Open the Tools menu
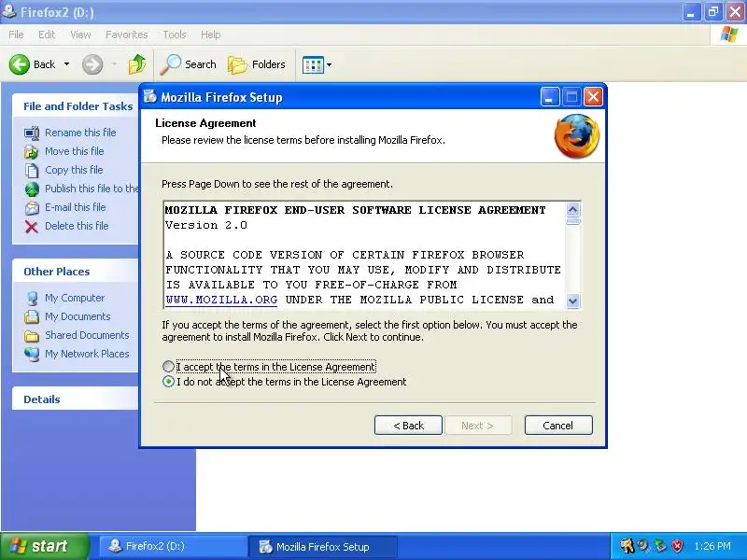 coord(175,35)
